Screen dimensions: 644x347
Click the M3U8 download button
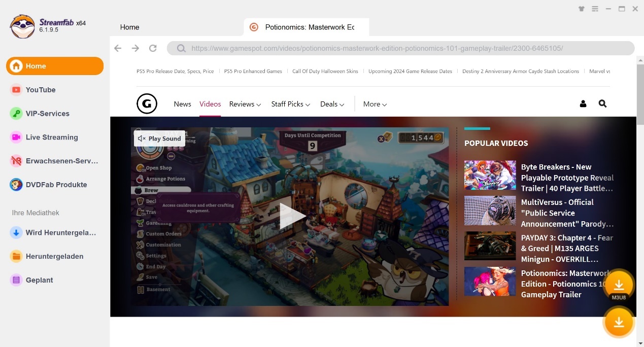click(x=619, y=285)
